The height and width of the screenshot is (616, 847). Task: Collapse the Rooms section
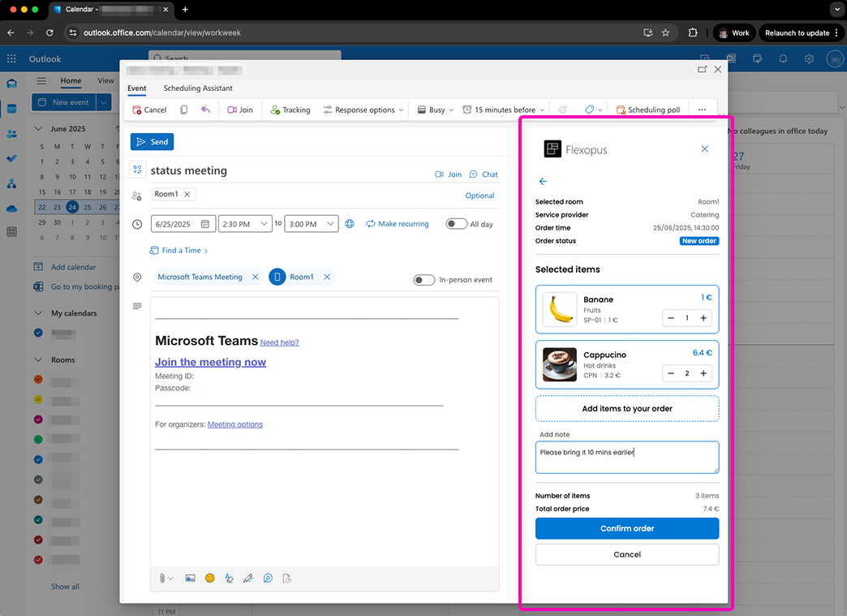click(38, 360)
